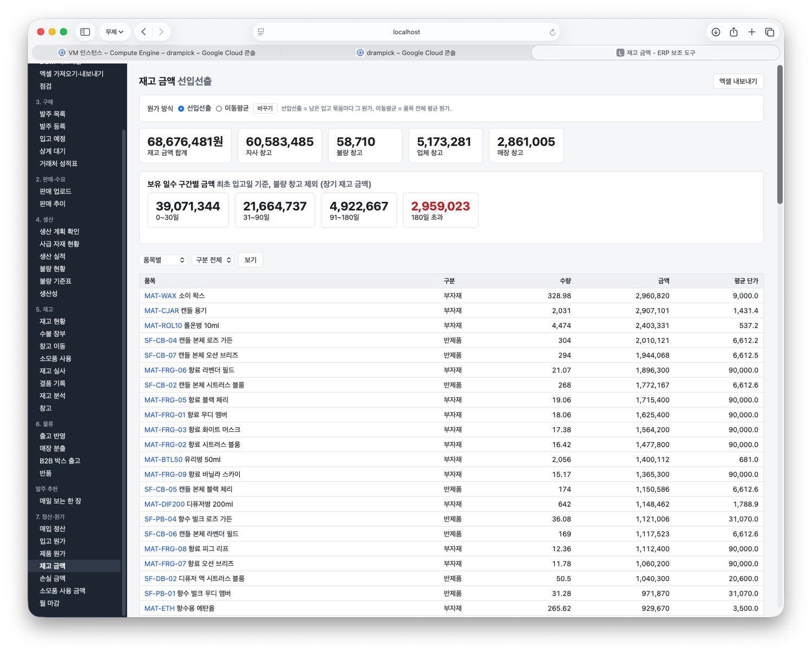The image size is (812, 654).
Task: Open the Safari downloads icon
Action: pyautogui.click(x=716, y=32)
